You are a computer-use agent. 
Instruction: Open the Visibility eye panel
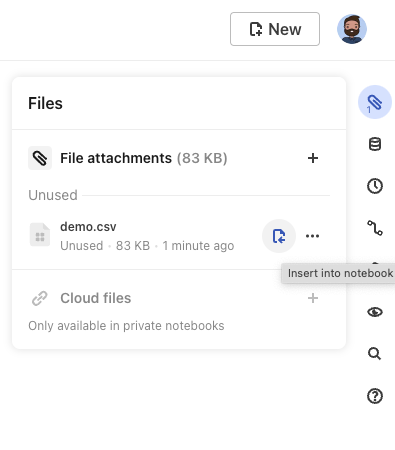click(x=375, y=312)
